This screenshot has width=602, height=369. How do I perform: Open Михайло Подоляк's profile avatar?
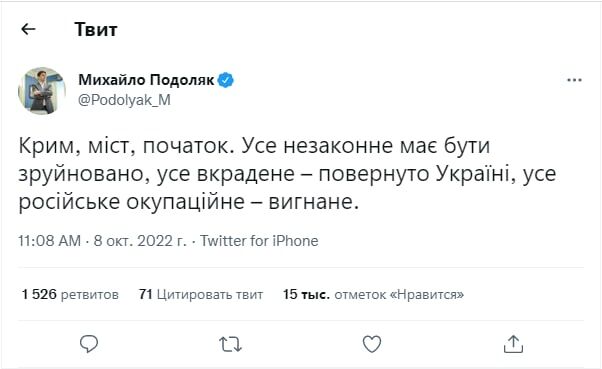click(x=42, y=91)
